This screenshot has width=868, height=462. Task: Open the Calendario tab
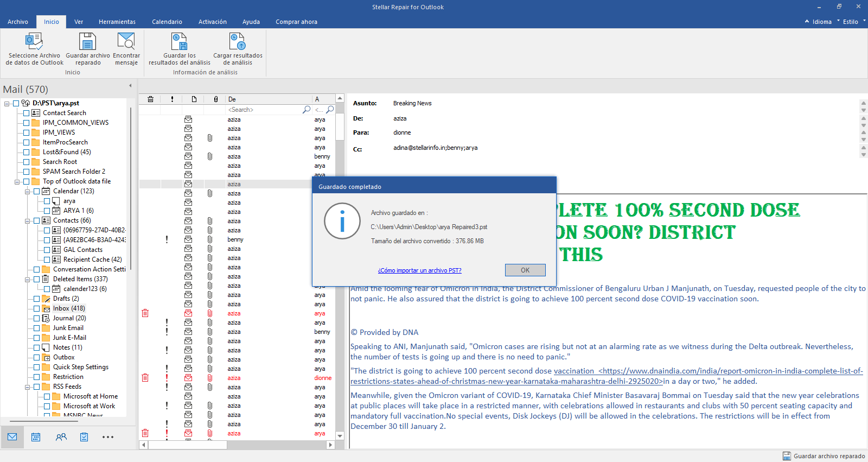coord(167,22)
